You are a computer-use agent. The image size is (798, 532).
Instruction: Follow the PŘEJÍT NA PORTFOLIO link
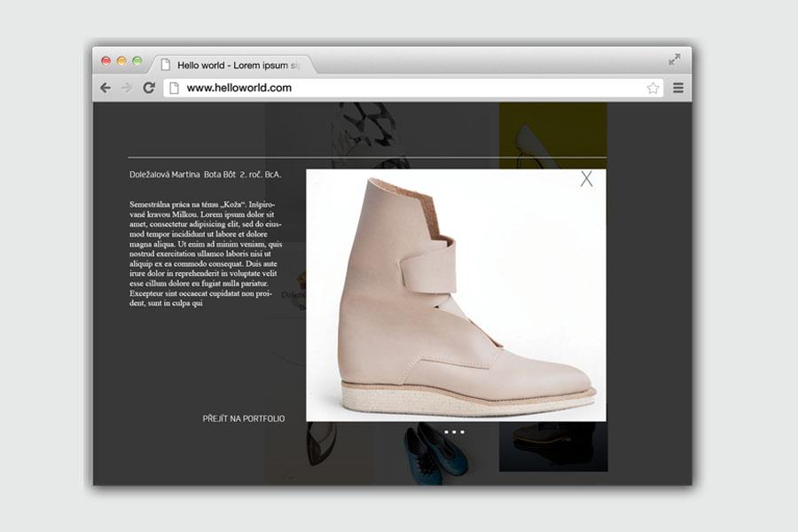click(244, 419)
